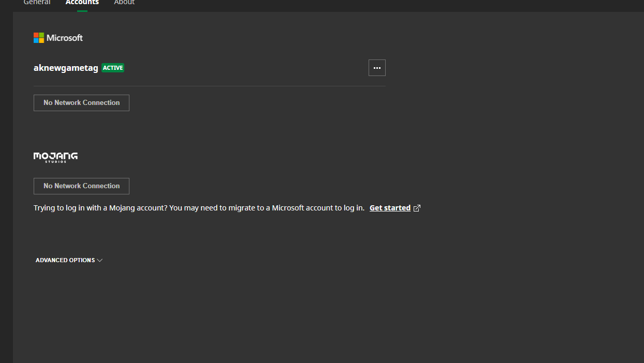Switch to the About tab
Image resolution: width=644 pixels, height=363 pixels.
(x=124, y=3)
